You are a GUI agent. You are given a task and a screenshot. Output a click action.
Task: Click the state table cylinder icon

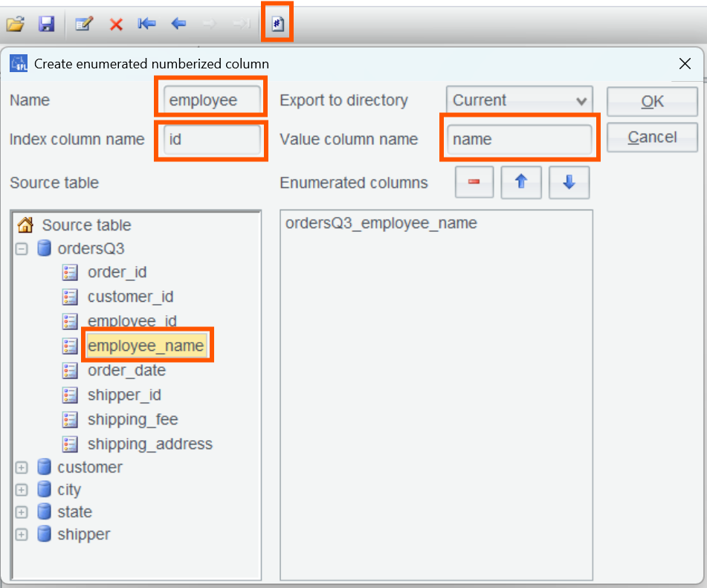tap(44, 511)
